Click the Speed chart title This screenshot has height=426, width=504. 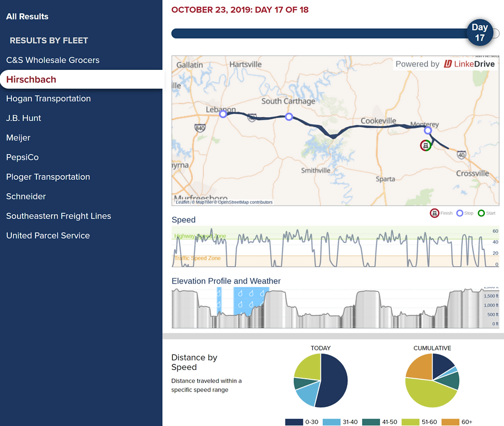[184, 220]
